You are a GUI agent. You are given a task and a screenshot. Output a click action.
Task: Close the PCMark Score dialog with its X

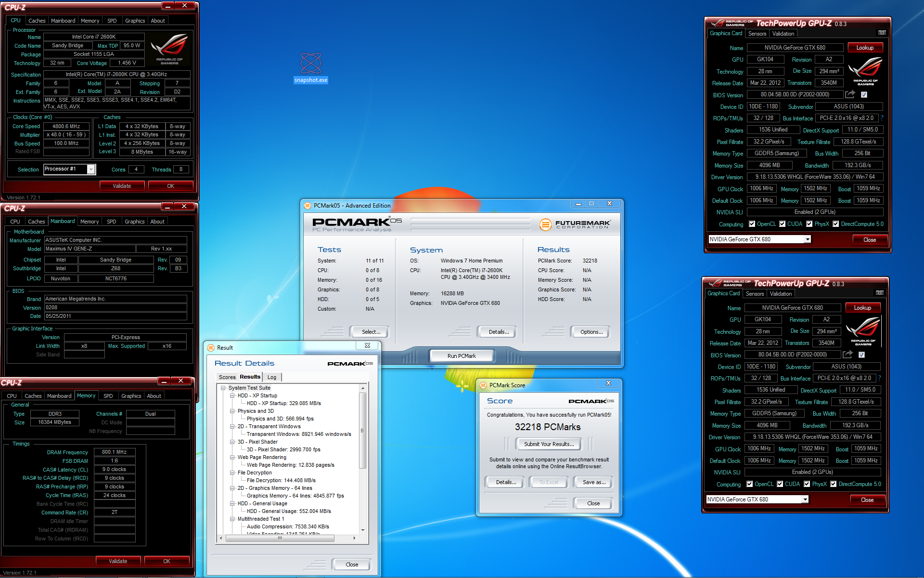[608, 383]
